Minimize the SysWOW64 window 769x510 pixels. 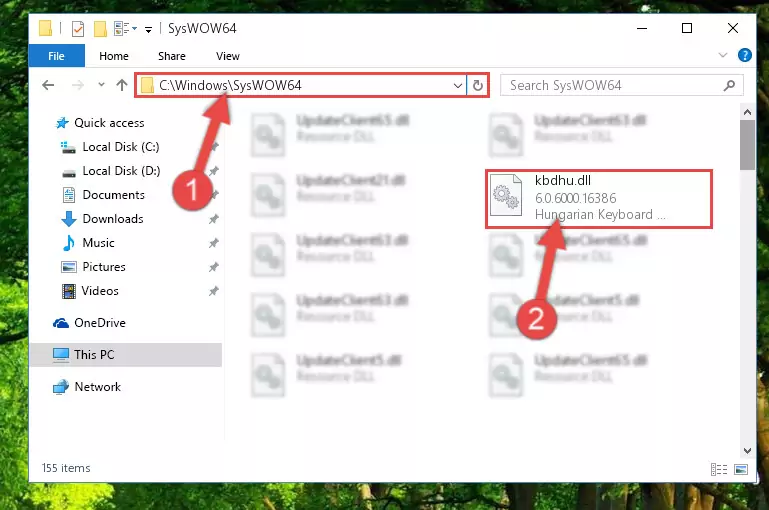pyautogui.click(x=642, y=28)
